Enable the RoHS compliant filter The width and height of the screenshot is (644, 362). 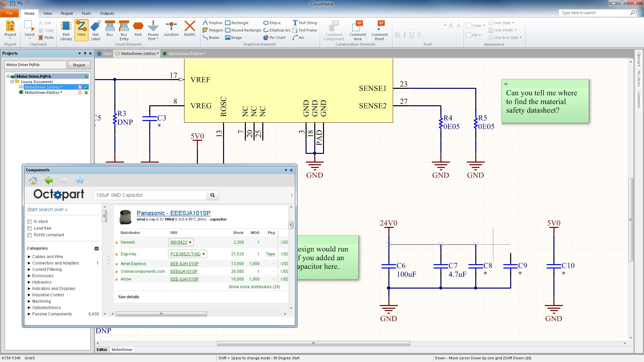(30, 235)
